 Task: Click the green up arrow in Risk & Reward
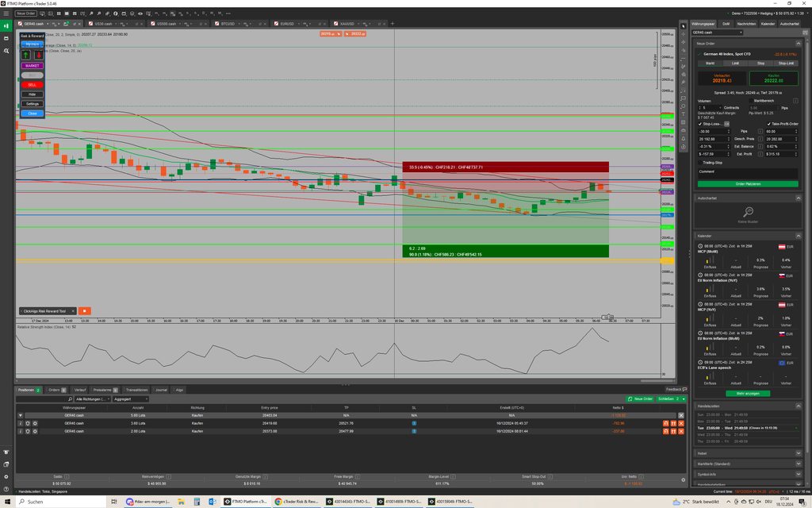(x=26, y=55)
